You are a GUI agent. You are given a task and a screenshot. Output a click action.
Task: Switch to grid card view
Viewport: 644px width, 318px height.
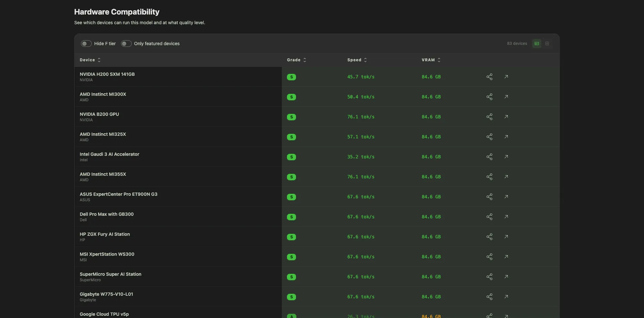coord(547,44)
